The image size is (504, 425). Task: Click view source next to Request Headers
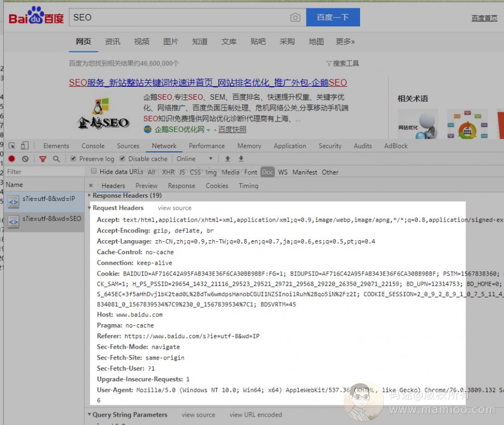(x=174, y=208)
